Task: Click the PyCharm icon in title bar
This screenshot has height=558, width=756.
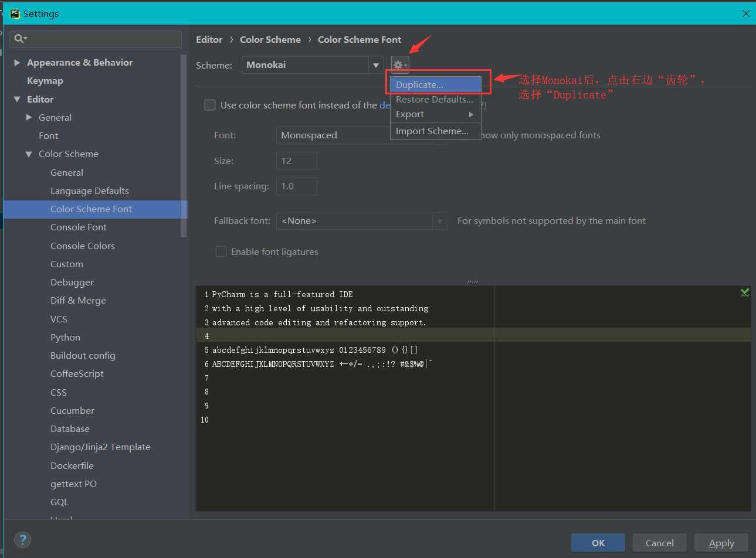Action: (15, 13)
